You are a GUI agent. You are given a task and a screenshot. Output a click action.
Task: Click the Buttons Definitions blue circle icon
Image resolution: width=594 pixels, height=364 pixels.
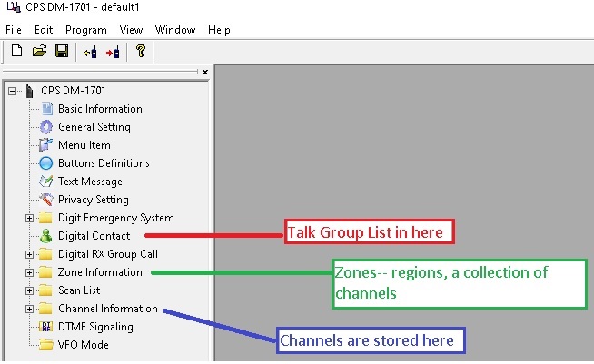(x=45, y=163)
